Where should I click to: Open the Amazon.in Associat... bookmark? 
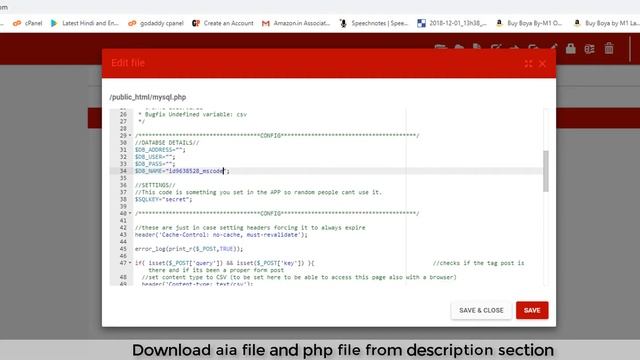click(296, 23)
